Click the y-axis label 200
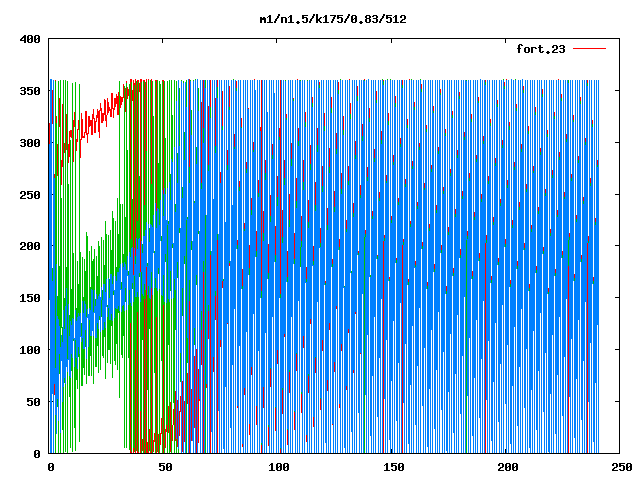The image size is (640, 480). pos(30,246)
